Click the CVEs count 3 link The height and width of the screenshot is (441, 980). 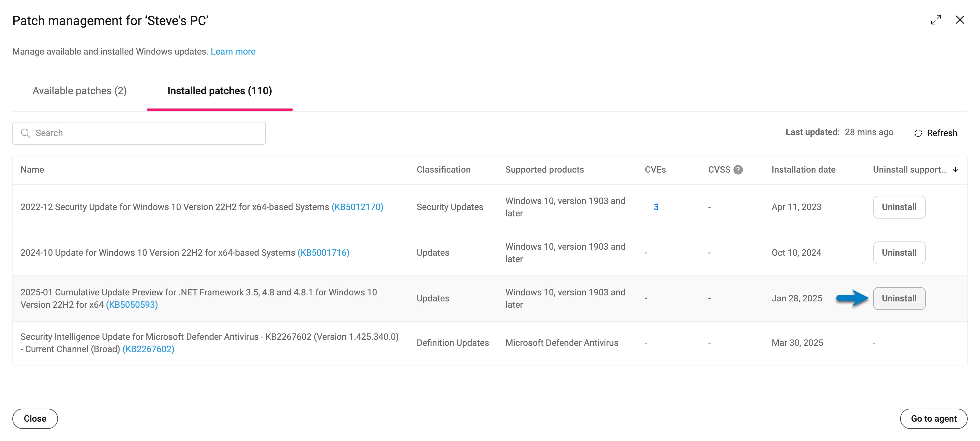pos(656,207)
